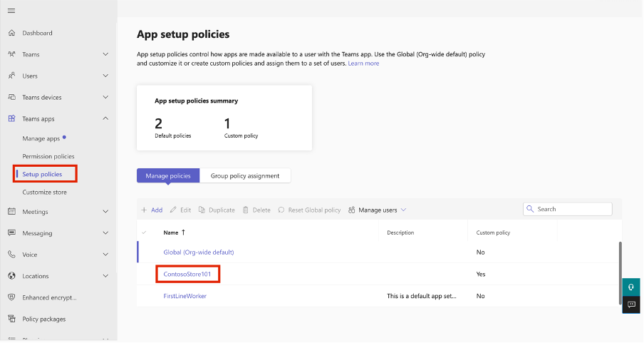This screenshot has width=644, height=343.
Task: Expand the Teams devices chevron
Action: tap(105, 97)
